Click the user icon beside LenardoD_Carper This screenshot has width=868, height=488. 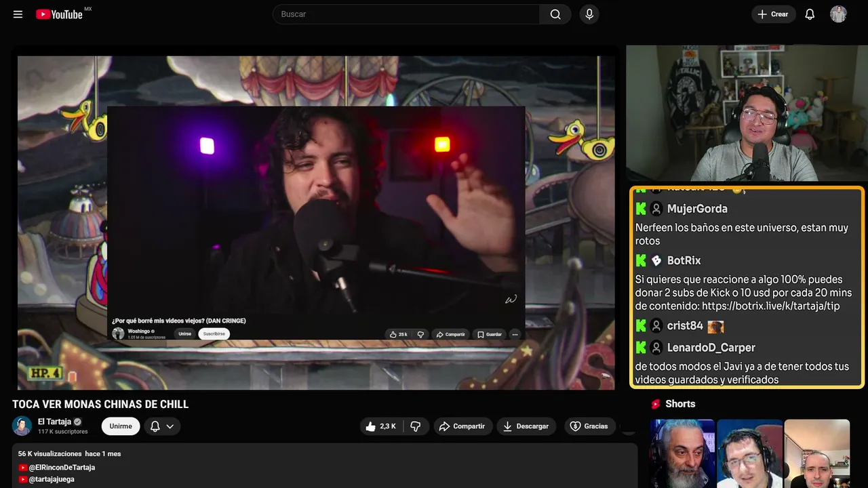tap(656, 348)
